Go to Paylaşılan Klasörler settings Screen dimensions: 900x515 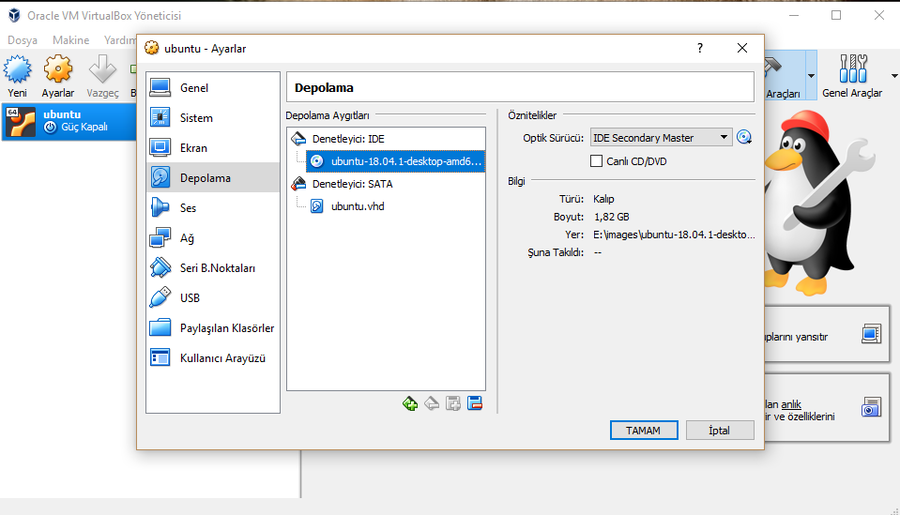226,328
